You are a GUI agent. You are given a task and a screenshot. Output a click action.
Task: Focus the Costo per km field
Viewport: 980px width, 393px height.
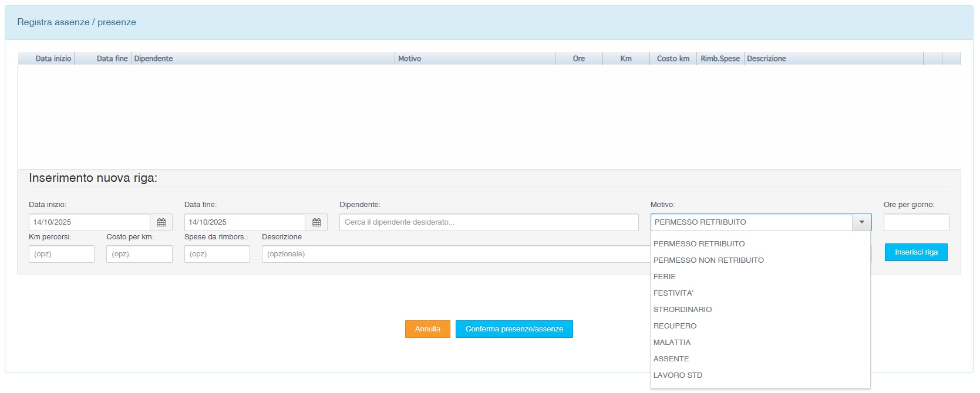click(x=139, y=254)
